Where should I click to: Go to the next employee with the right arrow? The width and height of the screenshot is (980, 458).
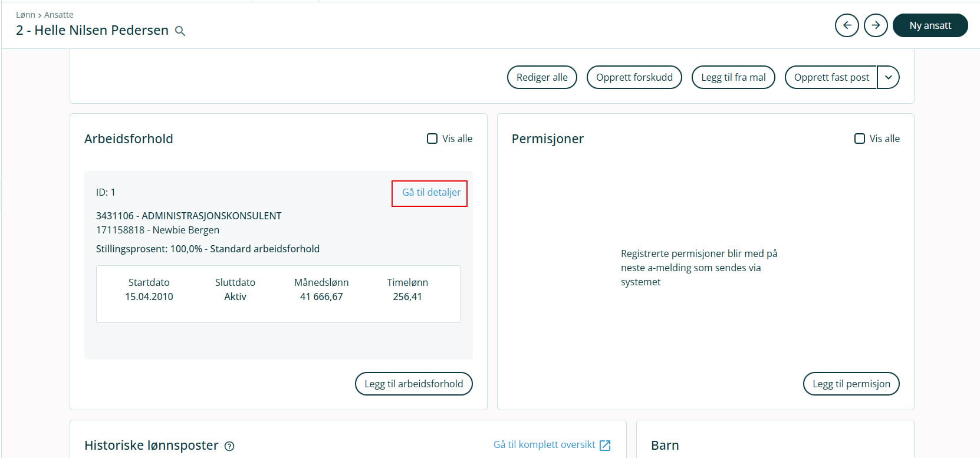(x=876, y=25)
